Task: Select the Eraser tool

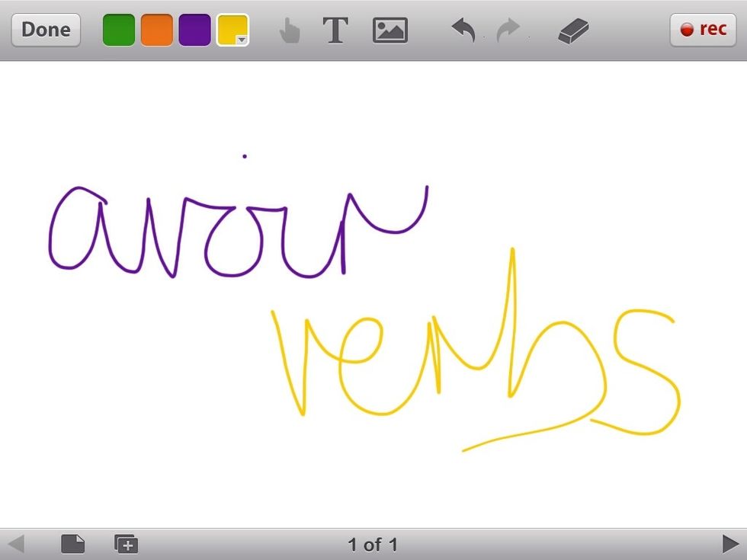Action: coord(573,31)
